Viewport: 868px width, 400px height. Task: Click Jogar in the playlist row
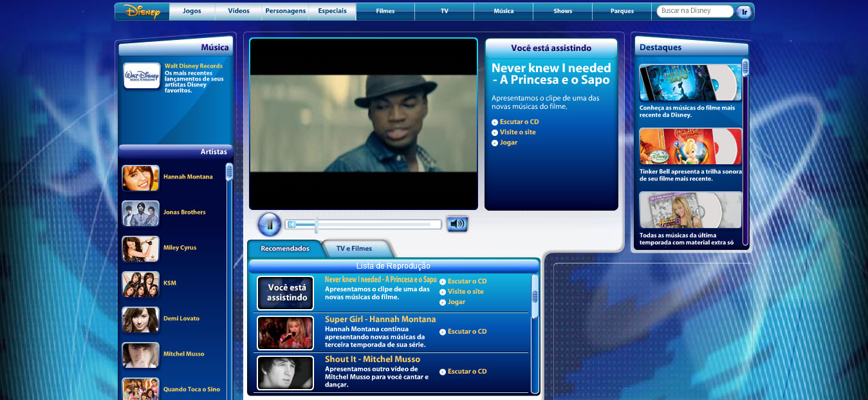pyautogui.click(x=456, y=302)
